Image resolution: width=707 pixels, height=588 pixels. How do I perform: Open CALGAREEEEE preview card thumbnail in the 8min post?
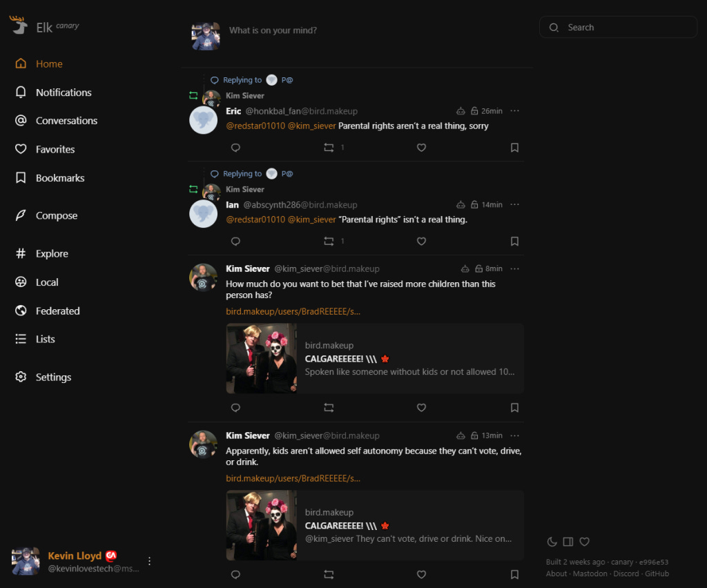coord(262,358)
